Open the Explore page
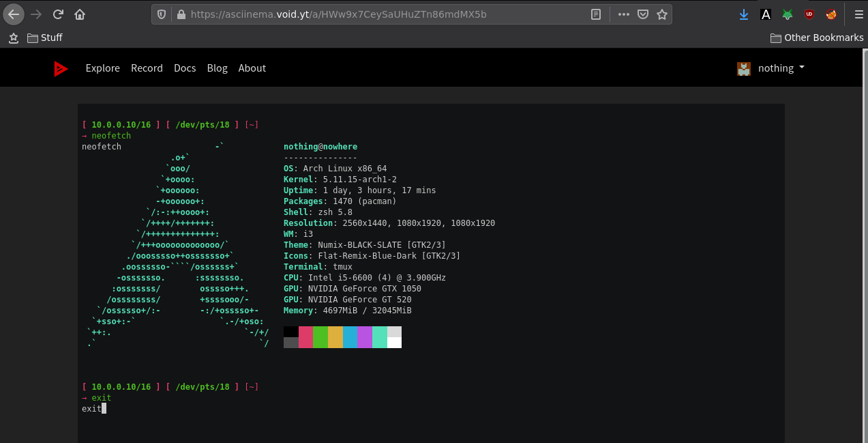 pyautogui.click(x=103, y=68)
